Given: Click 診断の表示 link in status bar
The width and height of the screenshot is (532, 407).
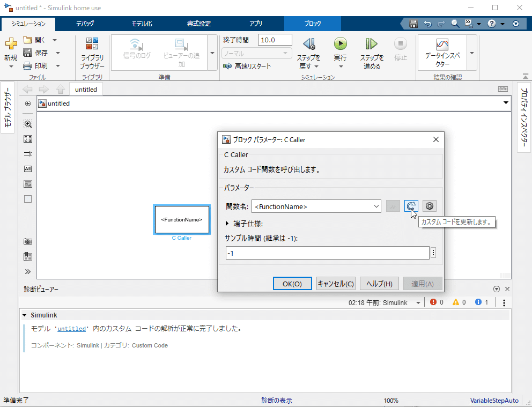Looking at the screenshot, I should click(x=277, y=401).
